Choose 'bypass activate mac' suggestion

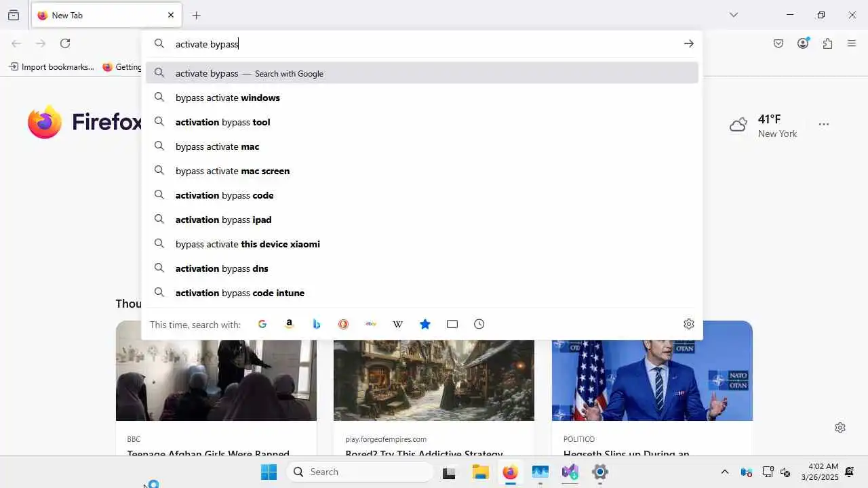[422, 146]
